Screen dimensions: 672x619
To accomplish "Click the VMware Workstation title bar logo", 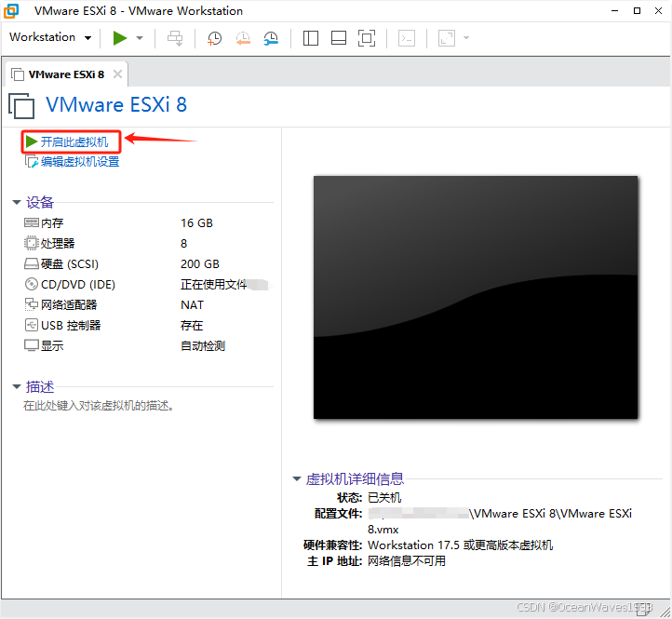I will (11, 11).
